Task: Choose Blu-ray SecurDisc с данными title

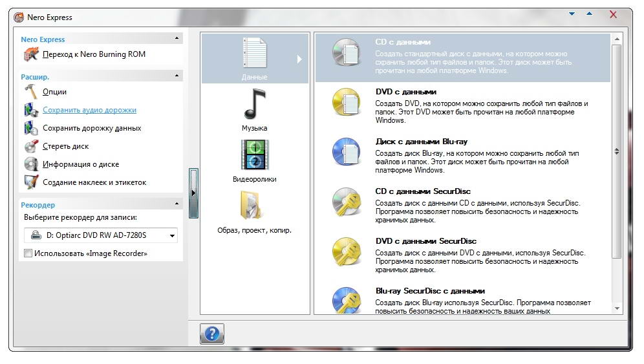Action: tap(430, 291)
